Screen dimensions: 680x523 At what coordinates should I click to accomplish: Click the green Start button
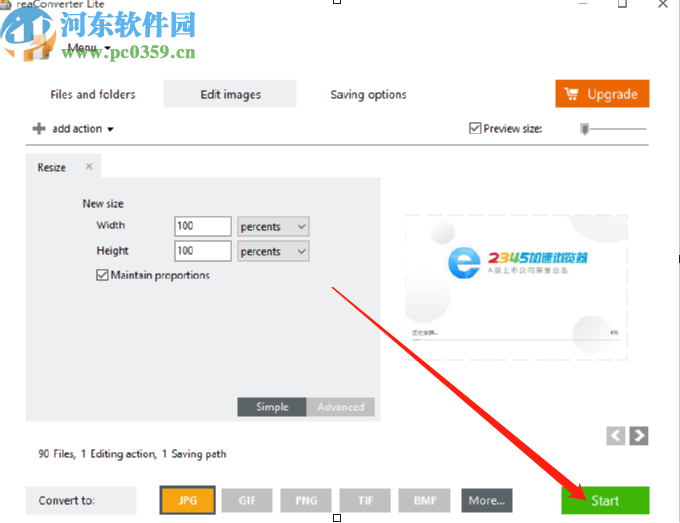point(605,500)
